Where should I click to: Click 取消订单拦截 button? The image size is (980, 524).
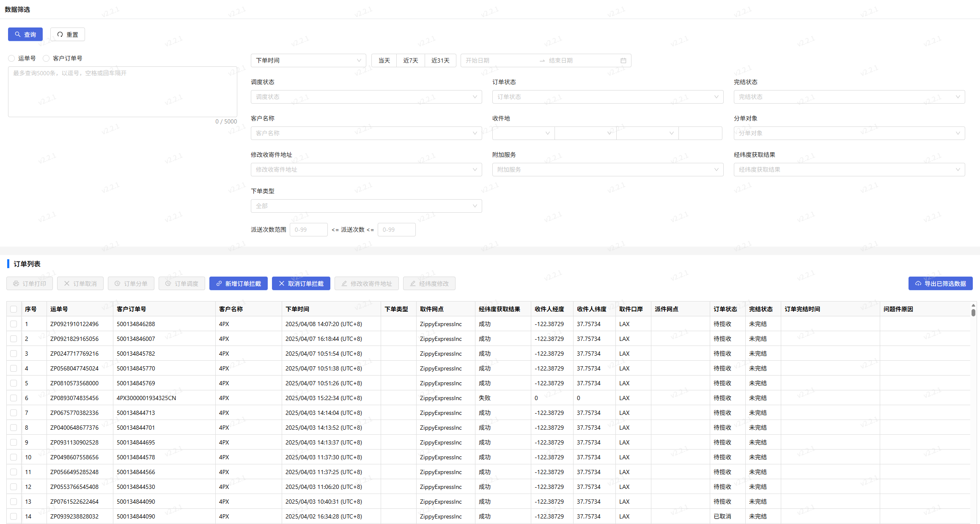coord(301,283)
